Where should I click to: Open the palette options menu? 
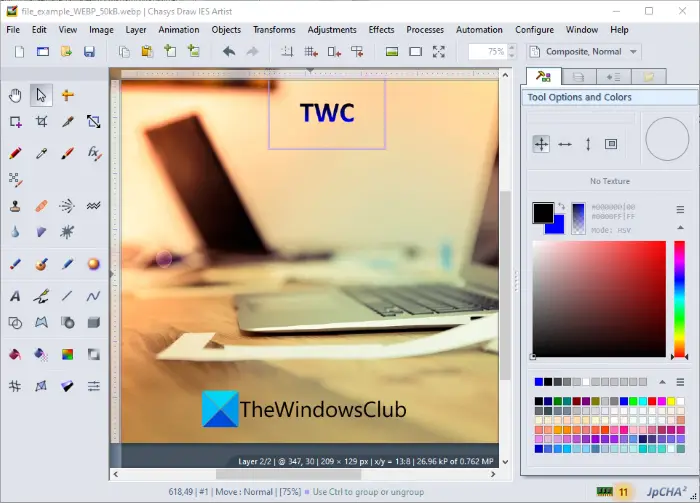(680, 382)
